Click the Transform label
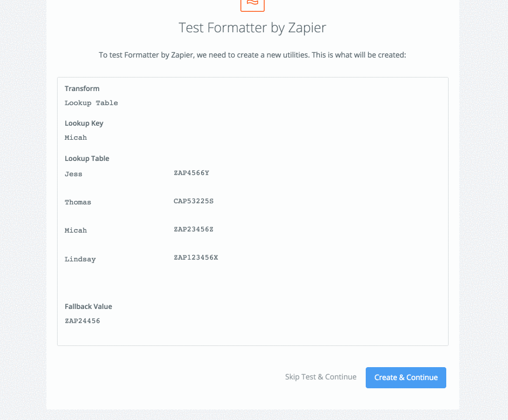Screen dimensions: 508x420 [82, 89]
